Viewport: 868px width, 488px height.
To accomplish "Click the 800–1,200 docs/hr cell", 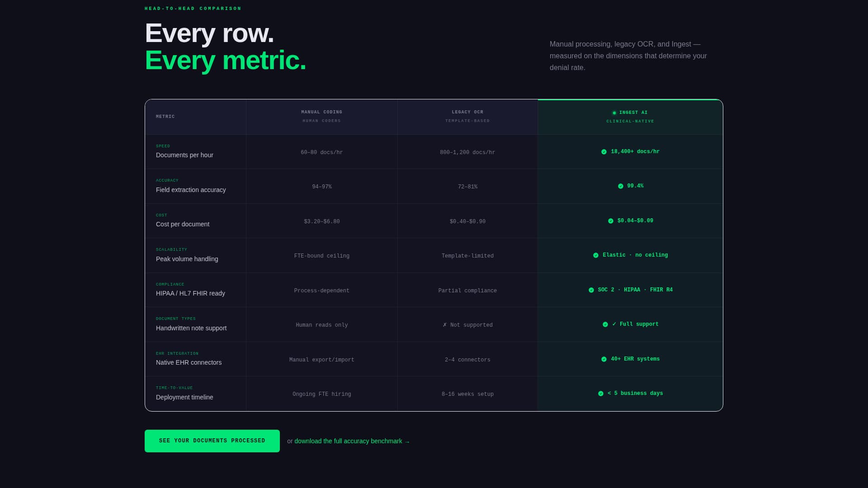I will point(467,153).
